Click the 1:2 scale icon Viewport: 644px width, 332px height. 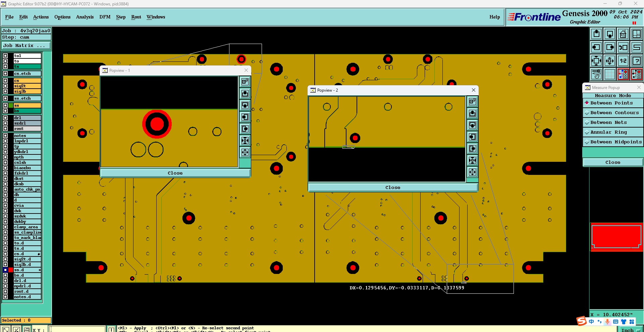[623, 61]
